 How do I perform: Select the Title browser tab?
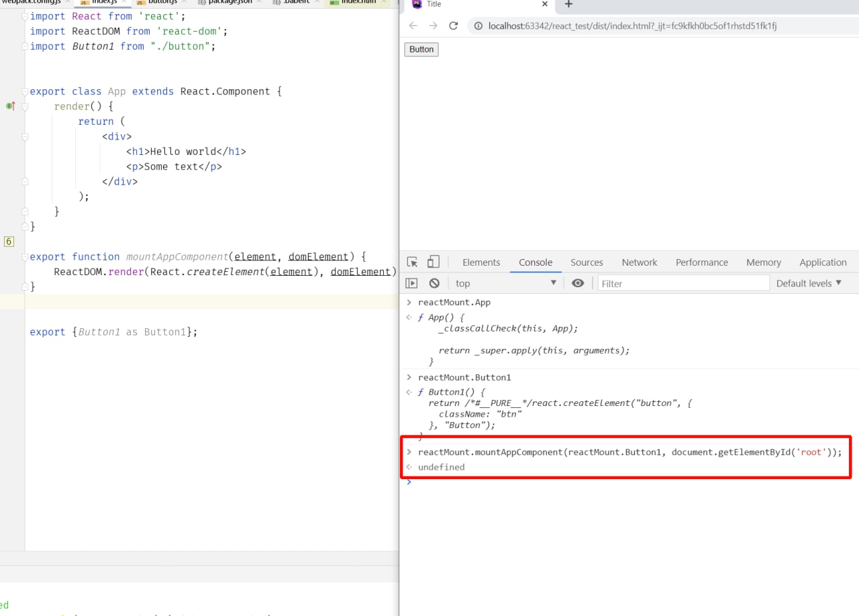click(478, 4)
